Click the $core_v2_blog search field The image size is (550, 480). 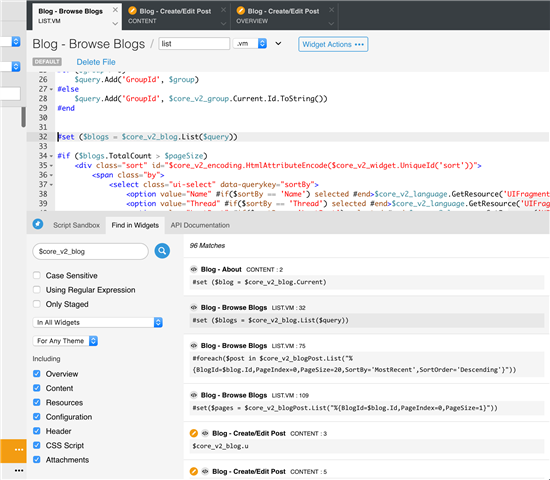(x=90, y=251)
